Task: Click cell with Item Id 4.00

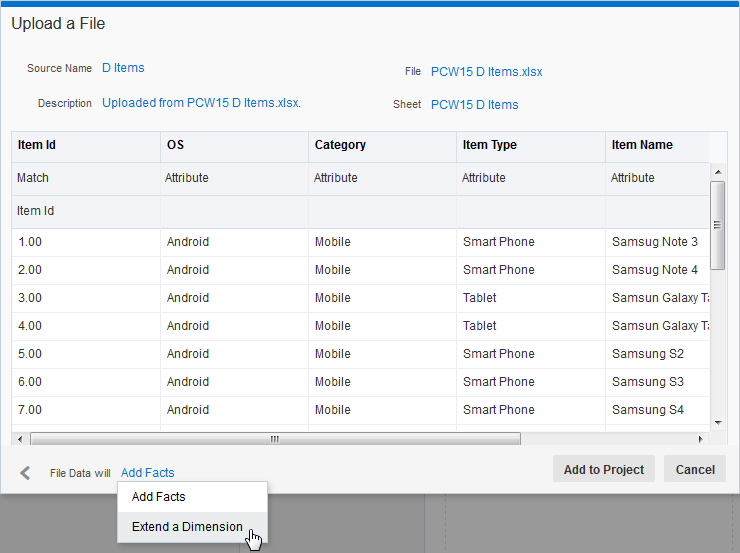Action: (x=86, y=326)
